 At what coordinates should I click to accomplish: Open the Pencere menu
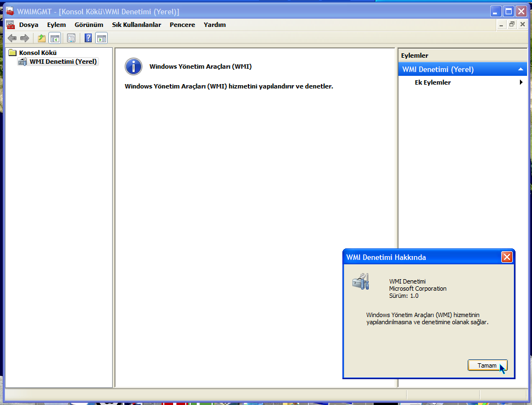[182, 25]
